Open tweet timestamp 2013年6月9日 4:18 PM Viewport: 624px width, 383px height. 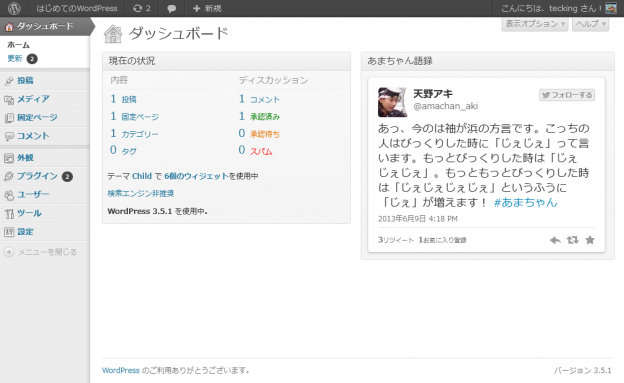[417, 219]
